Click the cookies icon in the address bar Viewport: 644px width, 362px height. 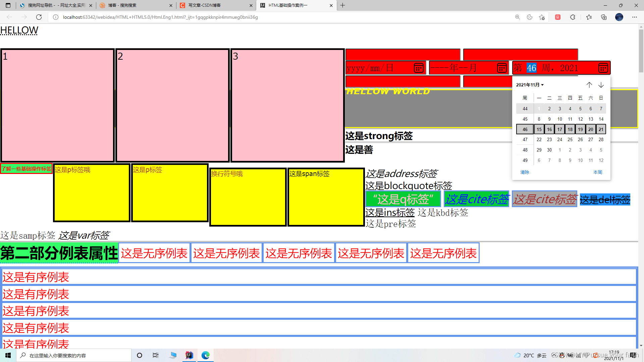[530, 17]
